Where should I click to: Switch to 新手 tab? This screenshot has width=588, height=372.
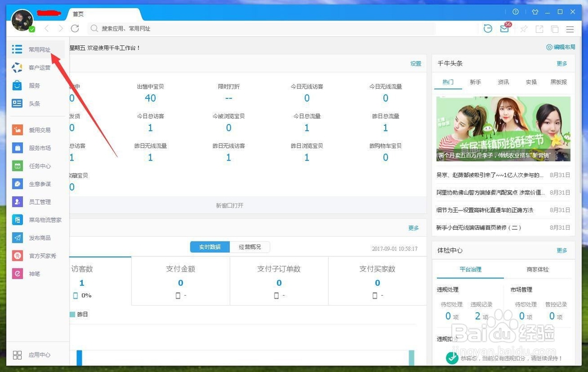click(476, 82)
